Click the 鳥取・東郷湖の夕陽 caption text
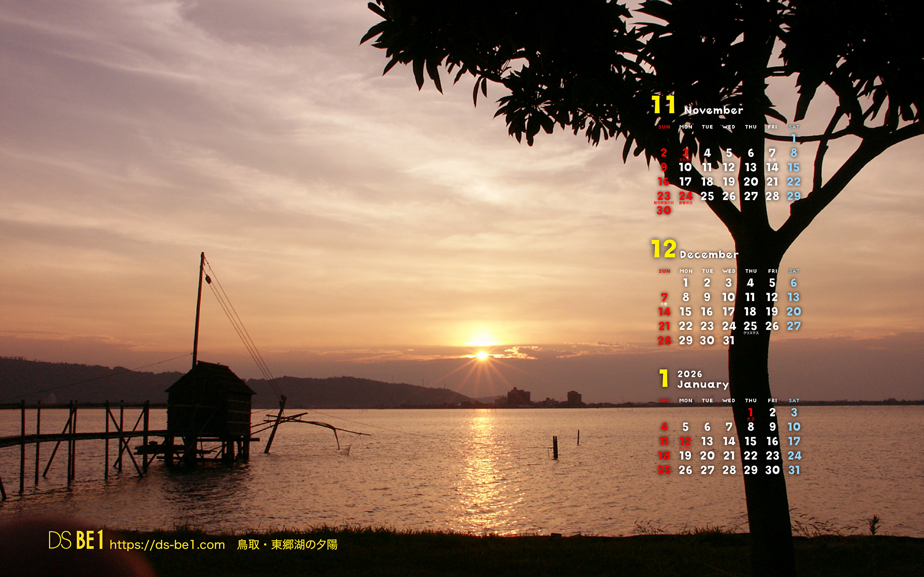The image size is (924, 577). pos(287,545)
